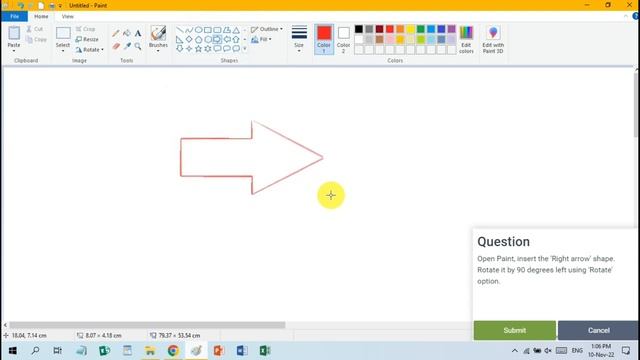Click the Resize button

coord(87,39)
